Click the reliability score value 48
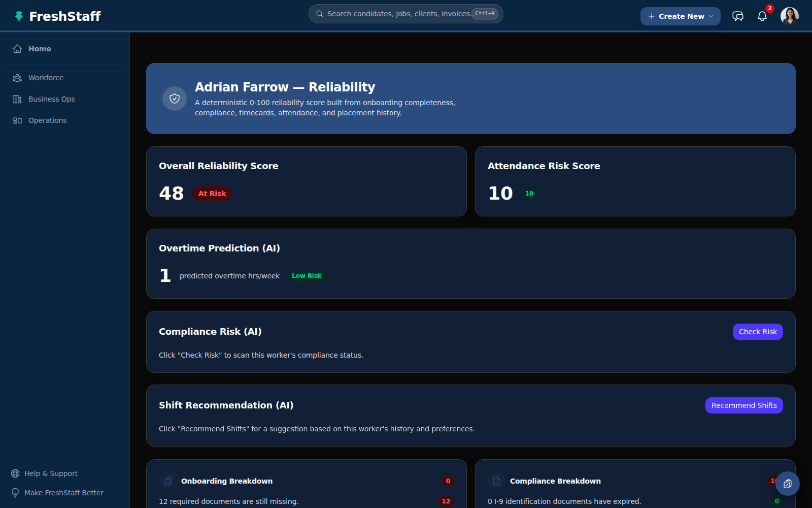Viewport: 812px width, 508px height. [172, 194]
